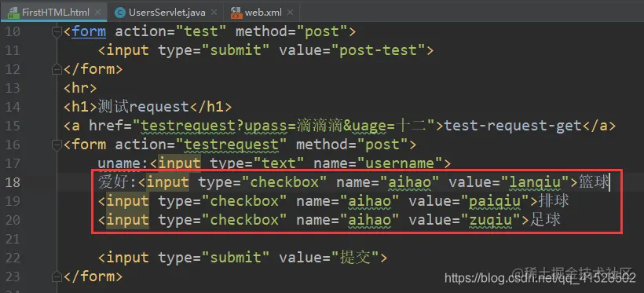Click the fold end marker at line 23

(57, 277)
